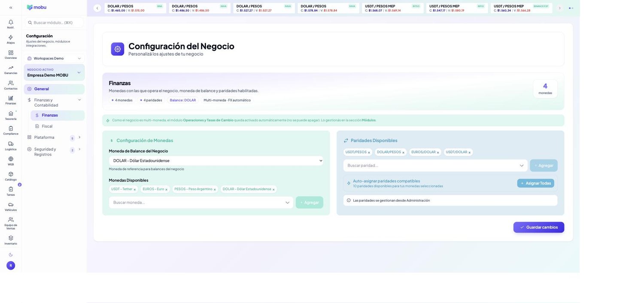This screenshot has width=644, height=303.
Task: Open Equipo de Ventas icon
Action: click(x=11, y=223)
